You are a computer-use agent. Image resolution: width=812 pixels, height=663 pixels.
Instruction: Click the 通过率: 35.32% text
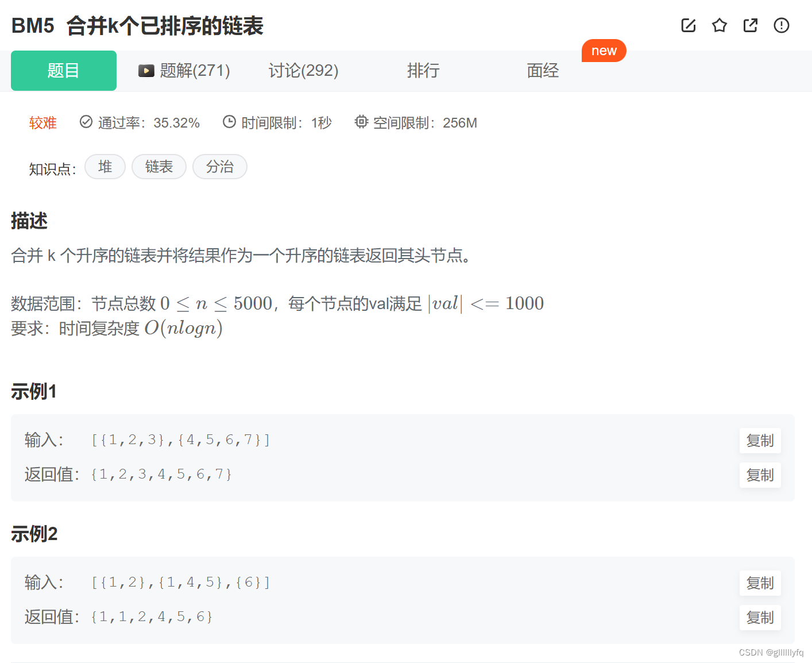coord(149,123)
